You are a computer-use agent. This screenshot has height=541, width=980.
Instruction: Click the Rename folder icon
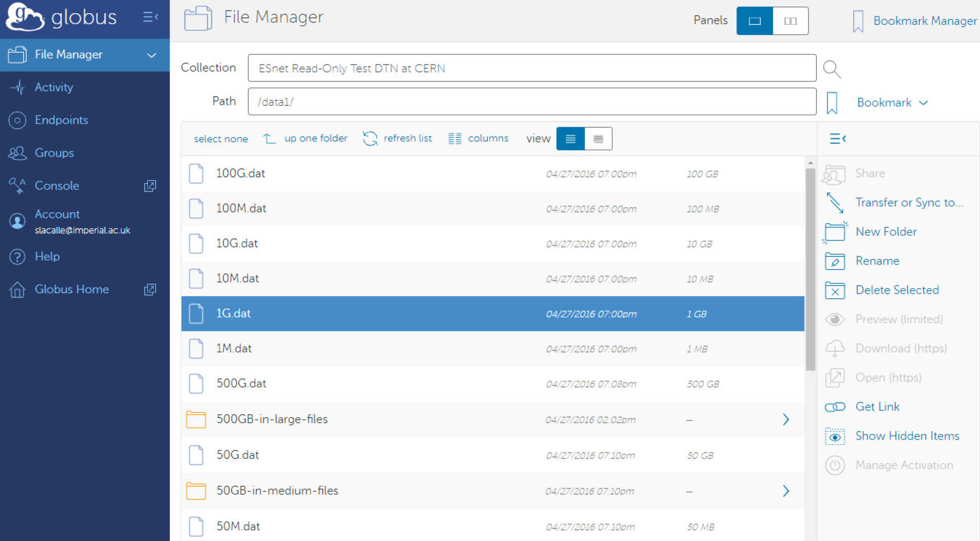[835, 261]
